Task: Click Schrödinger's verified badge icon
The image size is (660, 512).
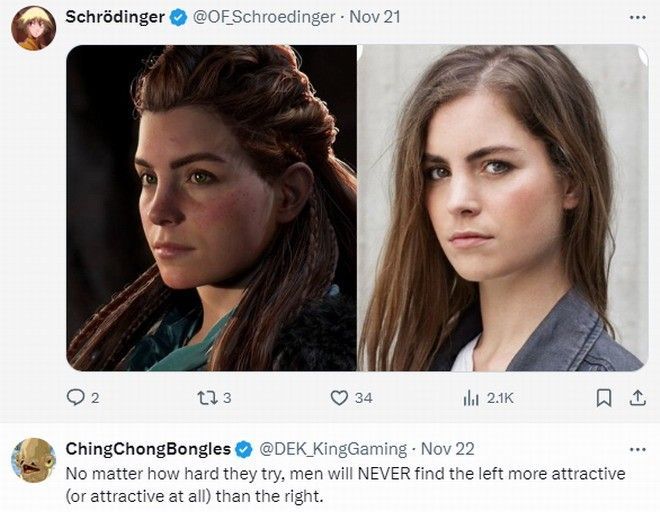Action: (x=178, y=17)
